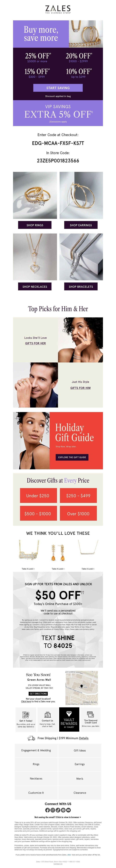The width and height of the screenshot is (116, 868).
Task: Click the START SAVING button
Action: (58, 88)
